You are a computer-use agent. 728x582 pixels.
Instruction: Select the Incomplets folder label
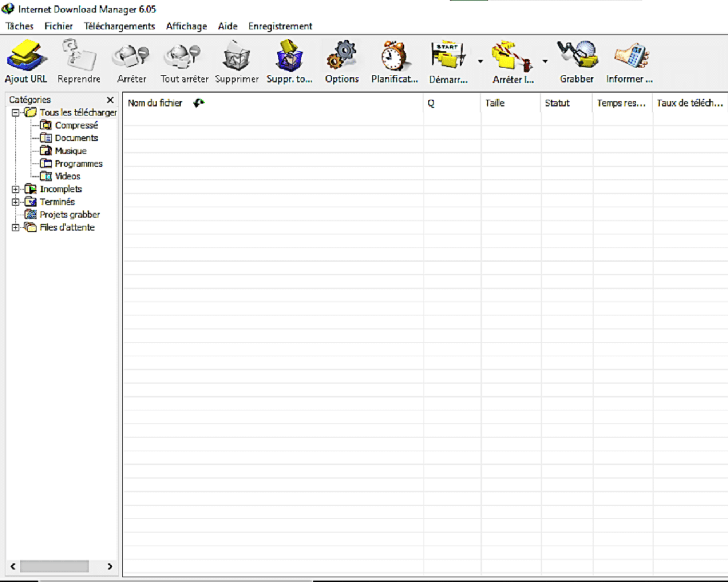coord(61,189)
